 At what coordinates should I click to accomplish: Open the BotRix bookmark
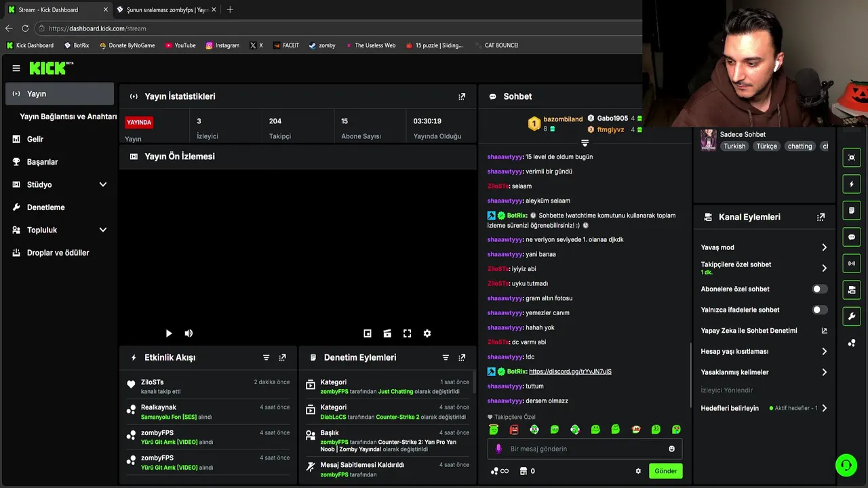click(77, 45)
